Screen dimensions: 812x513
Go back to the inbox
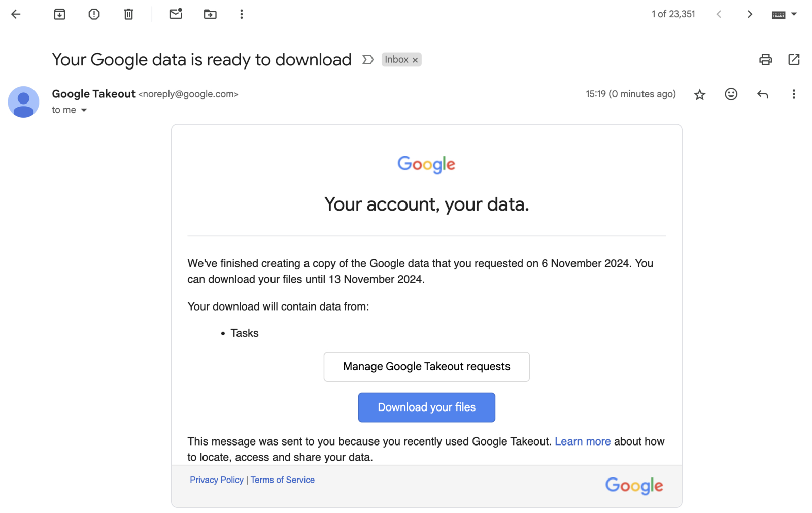pyautogui.click(x=16, y=14)
